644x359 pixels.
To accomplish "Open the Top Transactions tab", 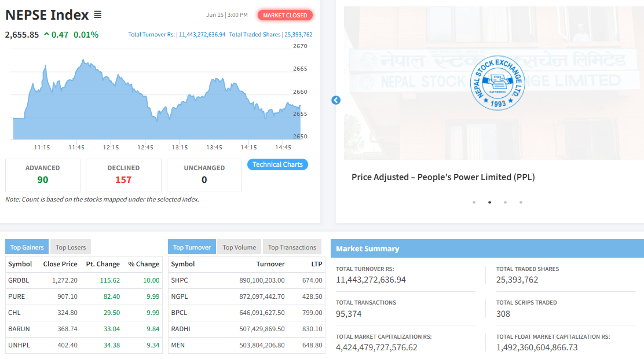I will pos(292,247).
